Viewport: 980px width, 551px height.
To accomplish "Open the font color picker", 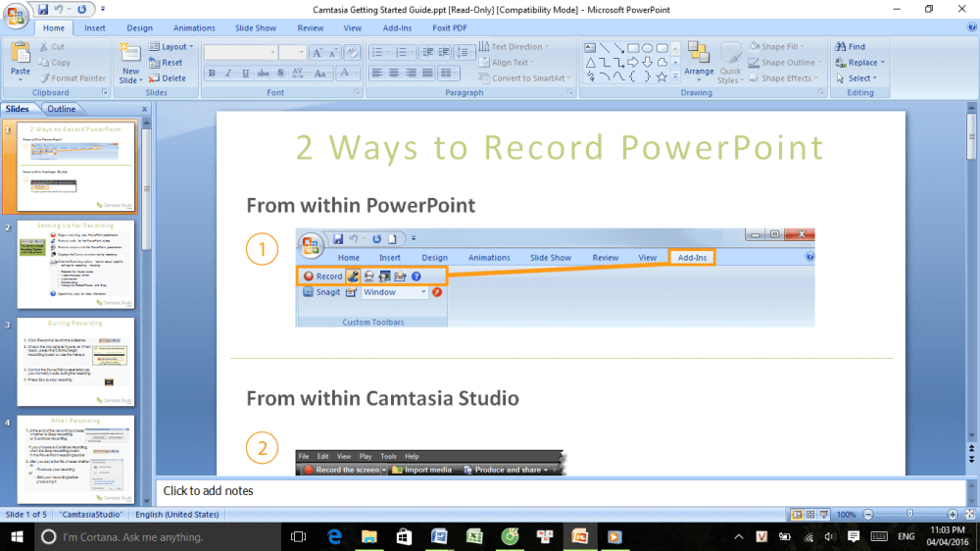I will 348,74.
